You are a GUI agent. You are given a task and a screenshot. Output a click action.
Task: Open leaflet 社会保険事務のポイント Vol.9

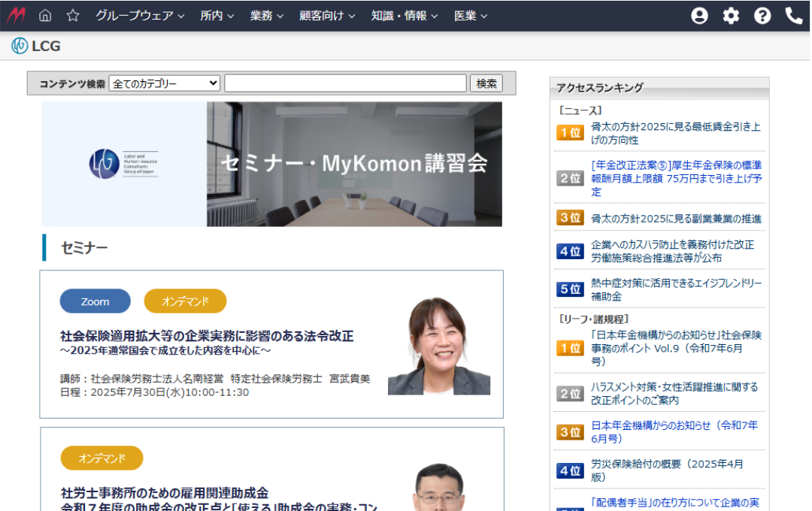click(677, 348)
